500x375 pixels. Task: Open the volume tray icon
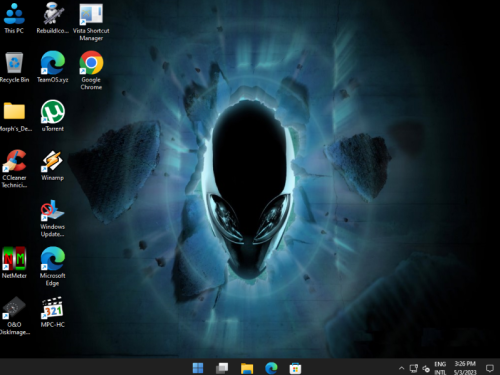pos(426,368)
